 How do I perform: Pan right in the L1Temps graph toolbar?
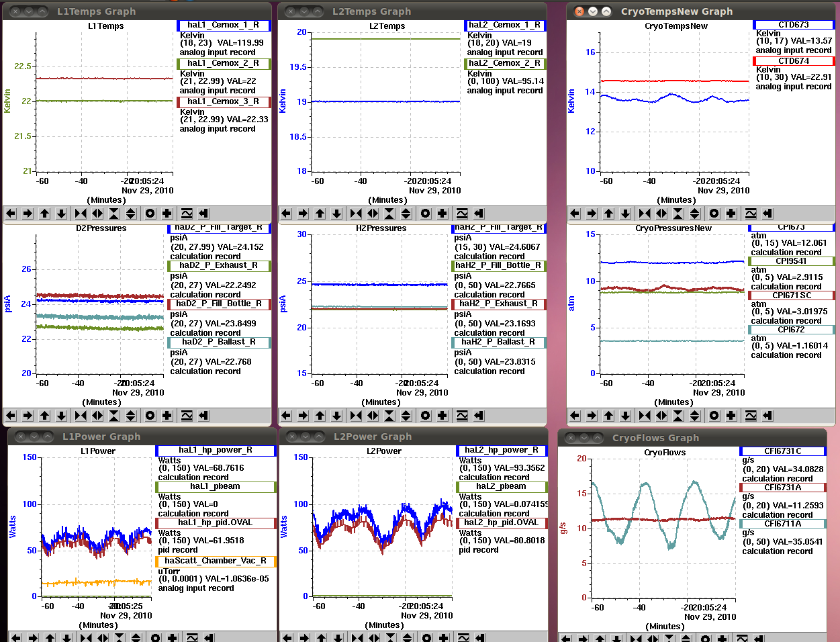pos(28,214)
